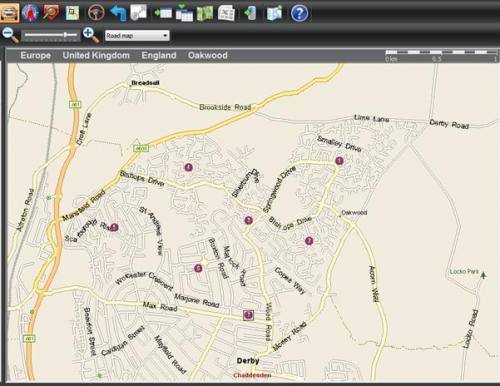Click the purple marker on Scarborough Rise
The height and width of the screenshot is (386, 500).
point(114,228)
